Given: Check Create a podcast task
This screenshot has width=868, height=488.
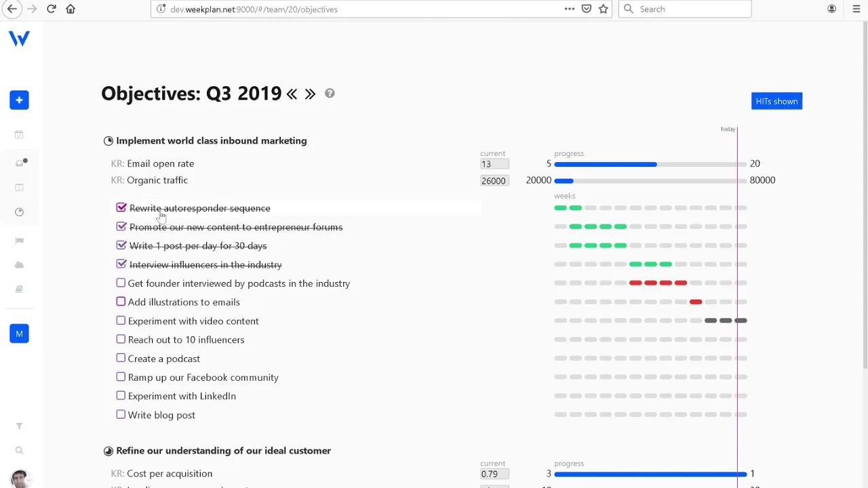Looking at the screenshot, I should tap(121, 358).
